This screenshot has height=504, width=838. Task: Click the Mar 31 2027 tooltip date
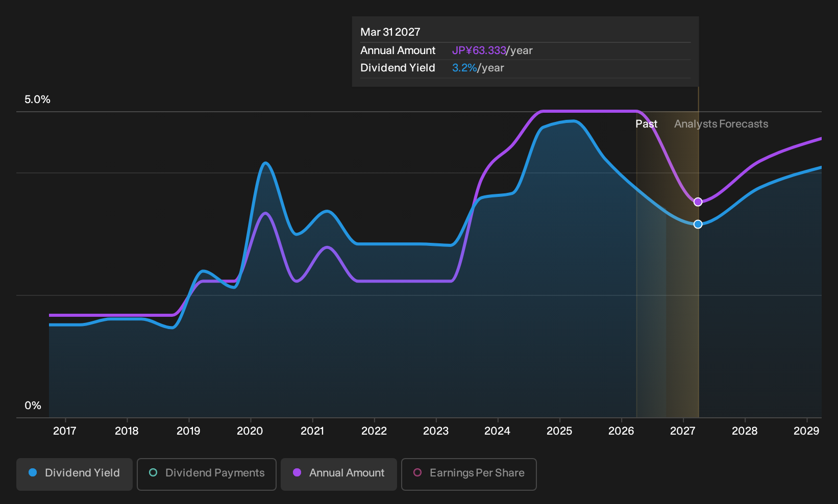click(x=390, y=32)
